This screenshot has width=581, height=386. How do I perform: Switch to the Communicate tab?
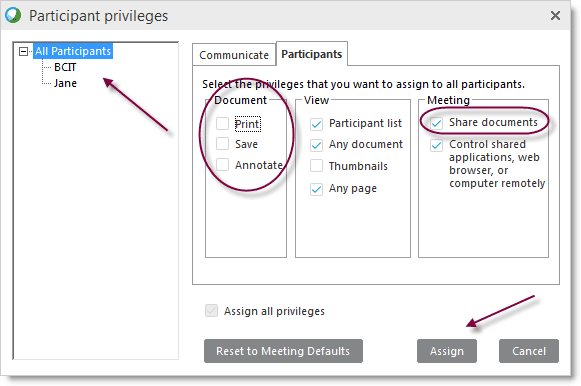[x=234, y=55]
